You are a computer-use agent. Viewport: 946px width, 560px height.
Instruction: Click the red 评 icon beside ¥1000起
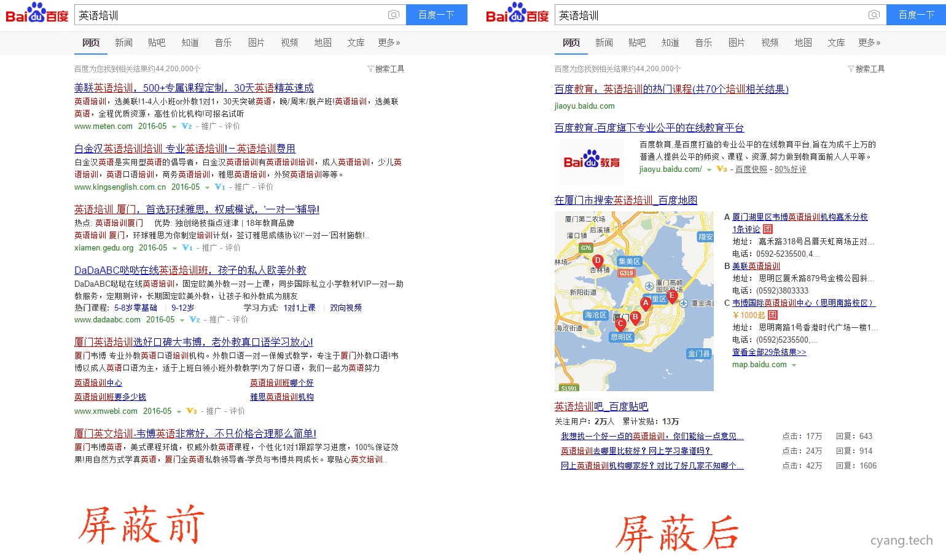(x=772, y=314)
